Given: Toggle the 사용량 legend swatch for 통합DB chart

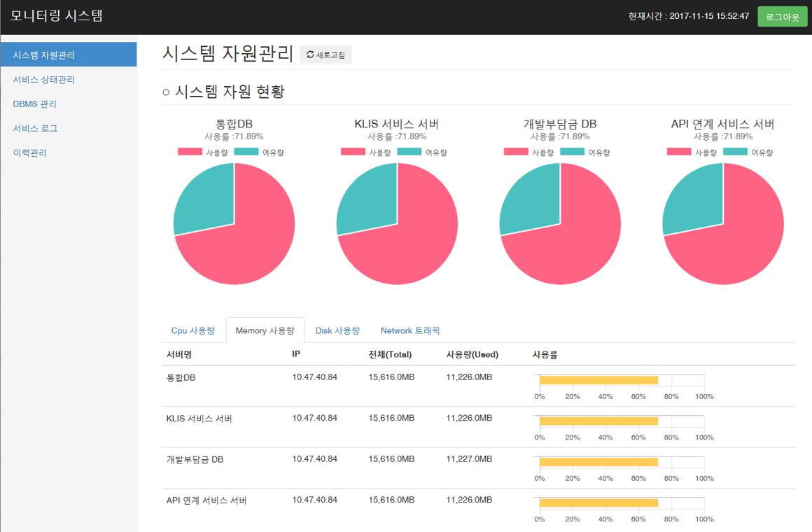Looking at the screenshot, I should click(x=190, y=152).
